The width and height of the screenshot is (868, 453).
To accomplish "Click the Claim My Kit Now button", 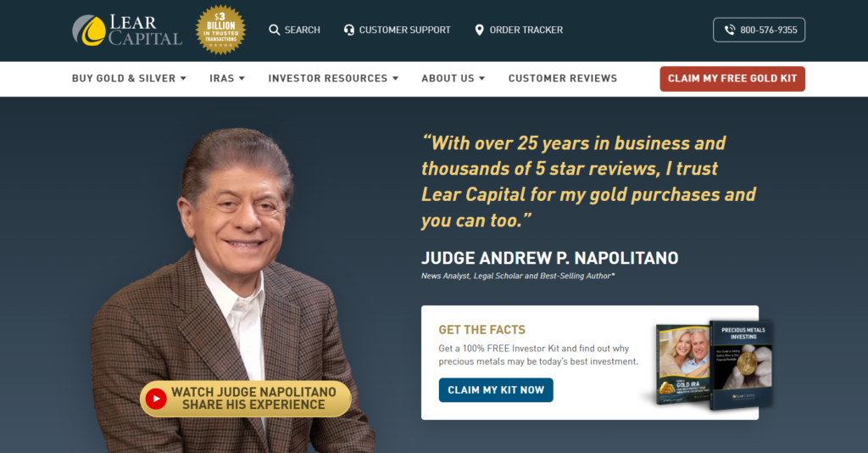I will [496, 390].
